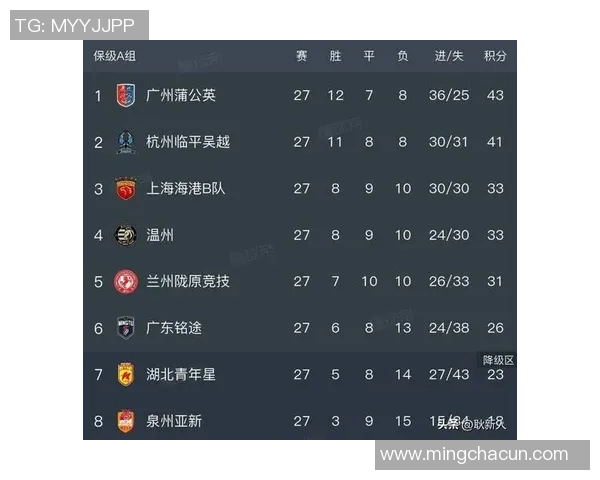Click the 进/失 column header
Viewport: 600px width, 480px height.
448,56
